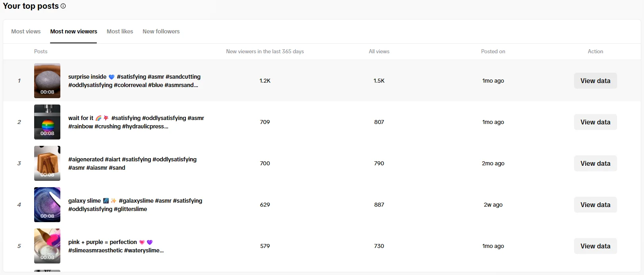The width and height of the screenshot is (644, 275).
Task: Click the Action column header
Action: [595, 51]
